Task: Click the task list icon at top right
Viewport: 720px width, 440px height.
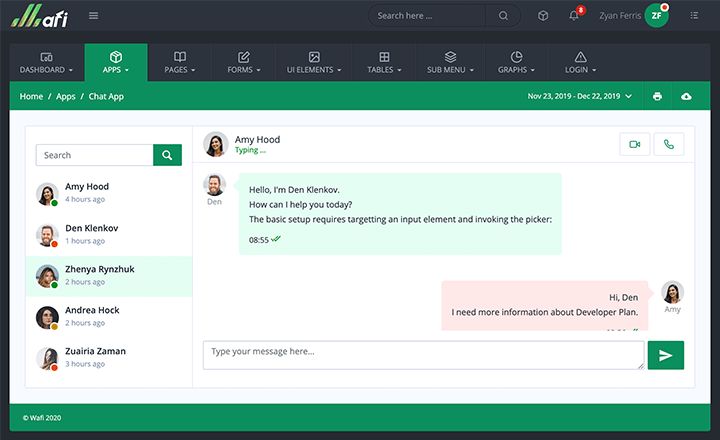Action: tap(691, 15)
